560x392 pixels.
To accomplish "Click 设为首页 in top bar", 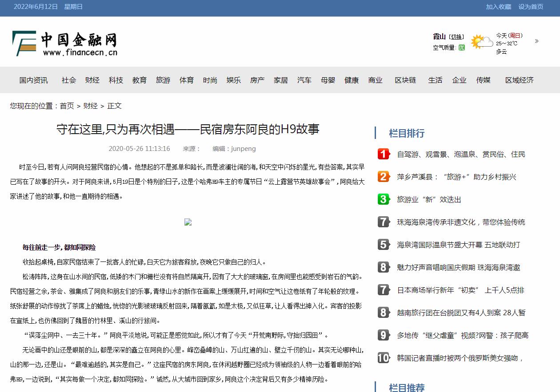I will click(531, 7).
